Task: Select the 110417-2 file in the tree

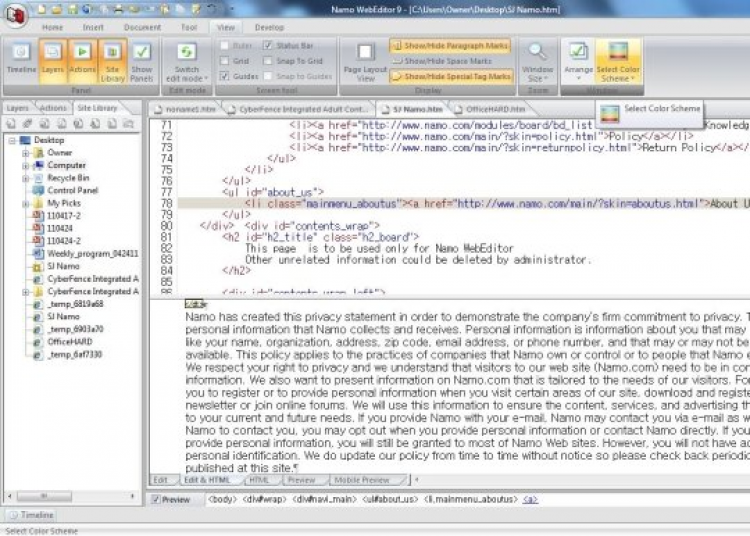Action: click(64, 216)
